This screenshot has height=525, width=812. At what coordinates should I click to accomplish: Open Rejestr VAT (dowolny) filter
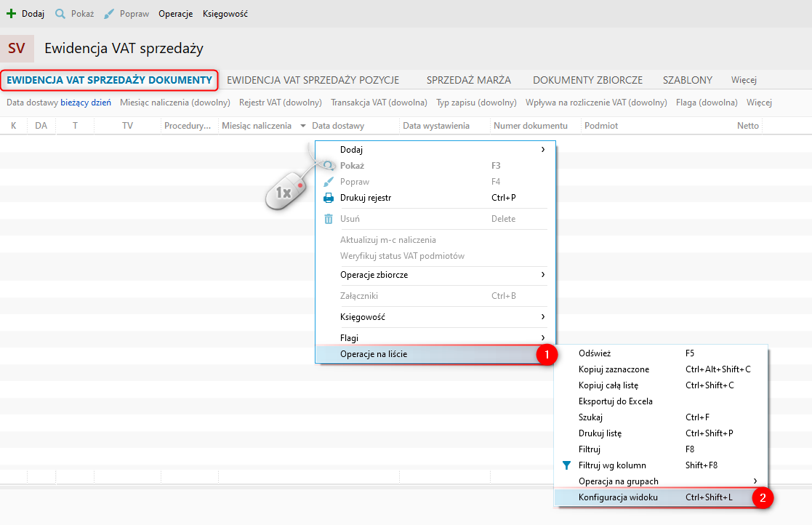click(x=281, y=103)
